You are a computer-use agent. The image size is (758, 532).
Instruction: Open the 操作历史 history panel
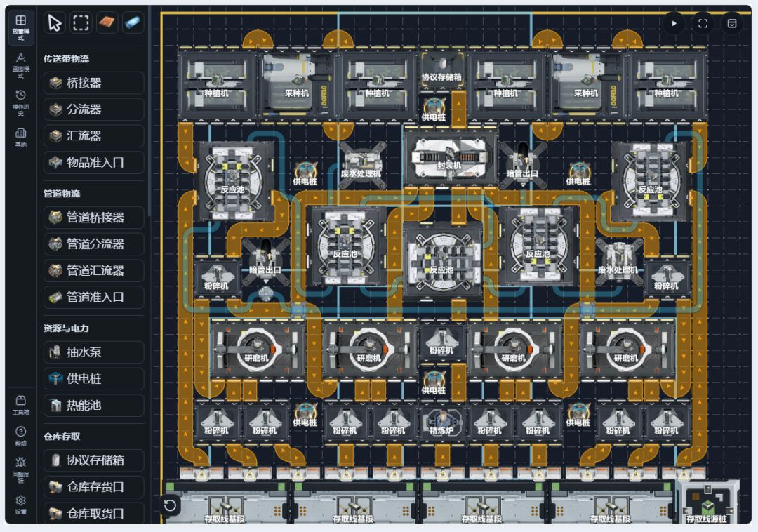(21, 103)
